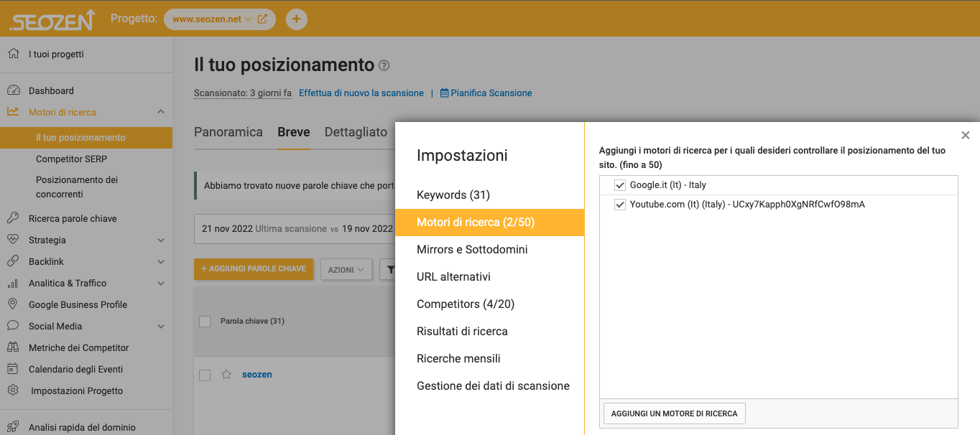The image size is (980, 435).
Task: Close the Impostazioni dialog
Action: coord(966,135)
